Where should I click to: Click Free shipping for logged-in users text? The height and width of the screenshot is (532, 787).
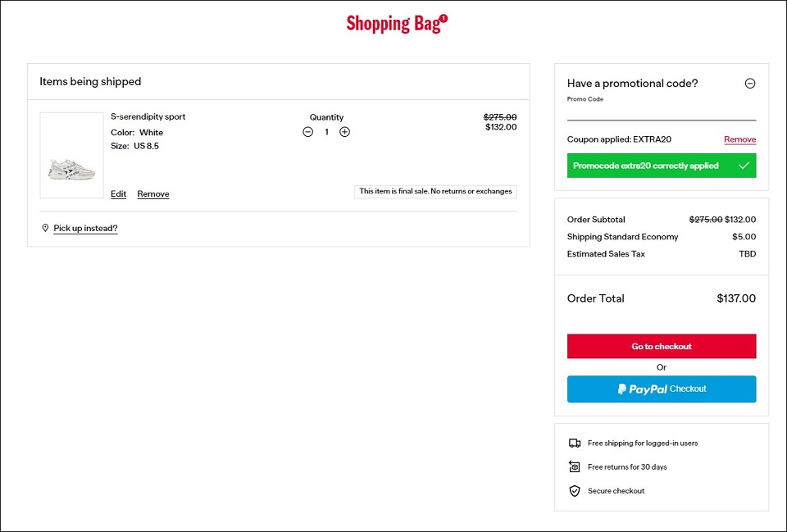(643, 443)
